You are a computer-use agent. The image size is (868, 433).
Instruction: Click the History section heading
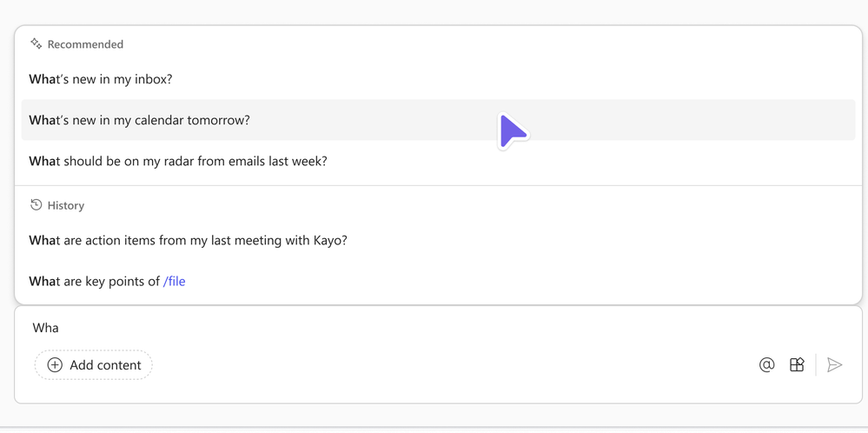pos(66,206)
